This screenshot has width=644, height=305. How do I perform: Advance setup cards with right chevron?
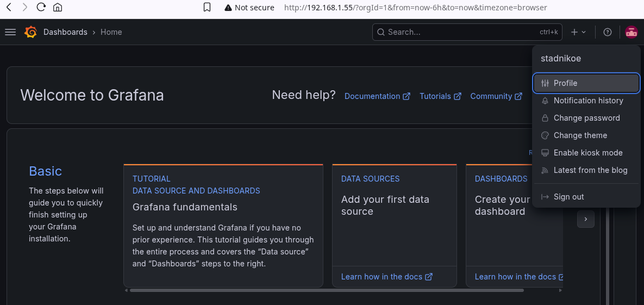[586, 219]
